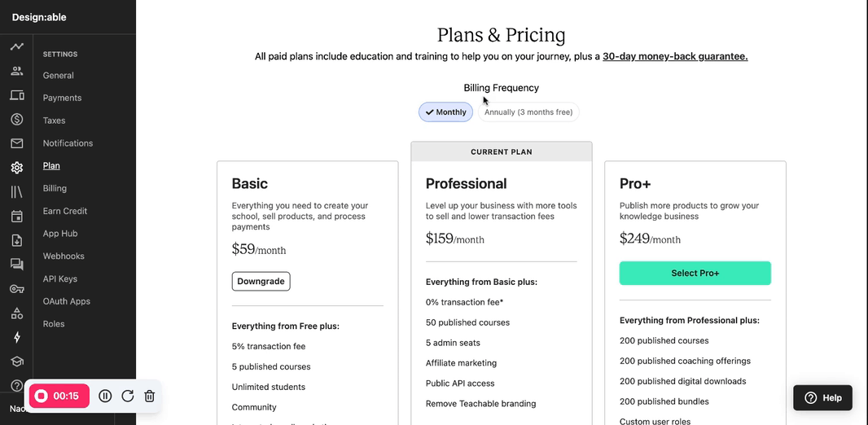Restart the recording with the circular arrow

(x=127, y=396)
